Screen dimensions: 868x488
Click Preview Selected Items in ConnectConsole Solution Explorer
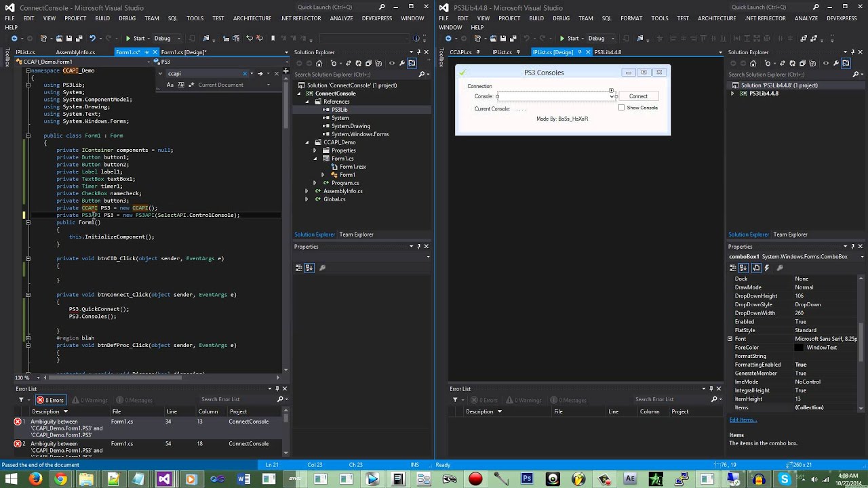point(412,64)
